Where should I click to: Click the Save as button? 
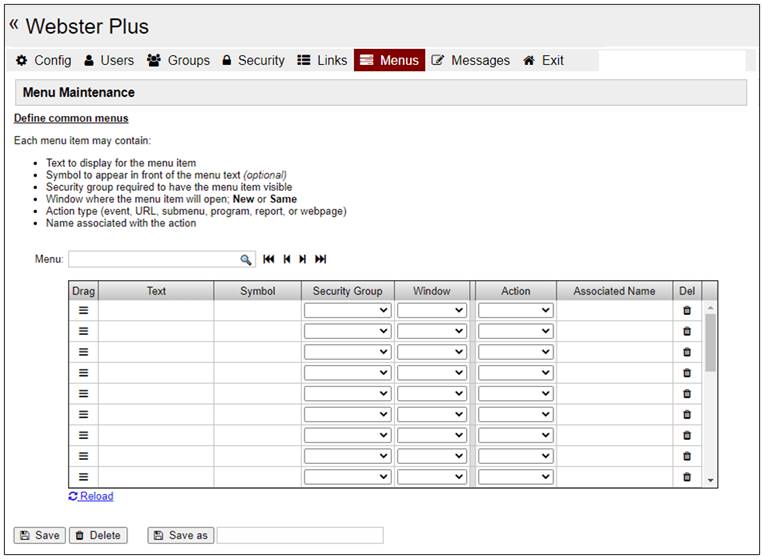(180, 535)
